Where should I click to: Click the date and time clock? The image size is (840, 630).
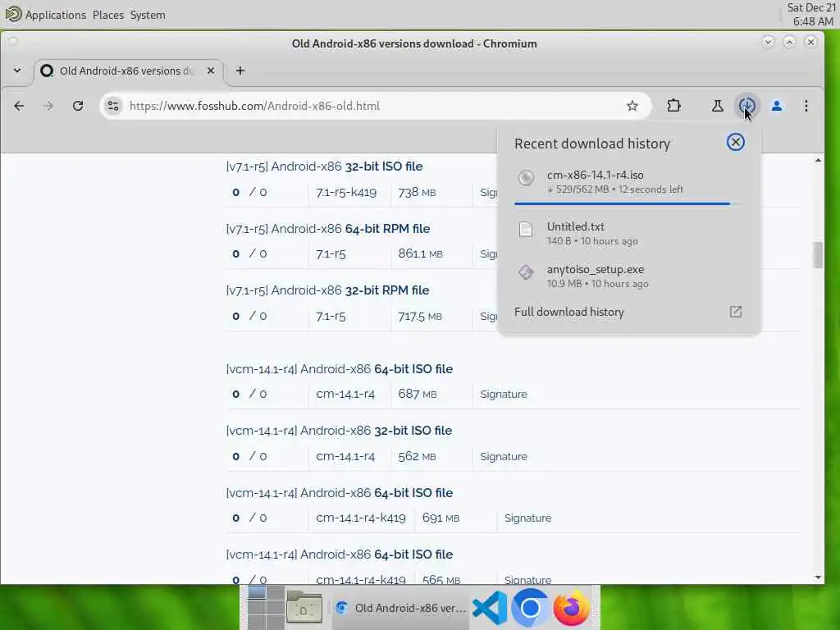point(812,15)
